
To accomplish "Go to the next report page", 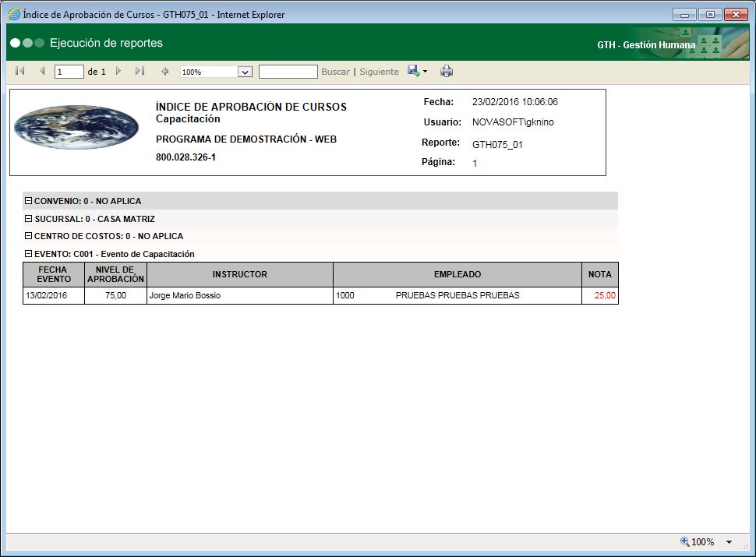I will tap(118, 72).
